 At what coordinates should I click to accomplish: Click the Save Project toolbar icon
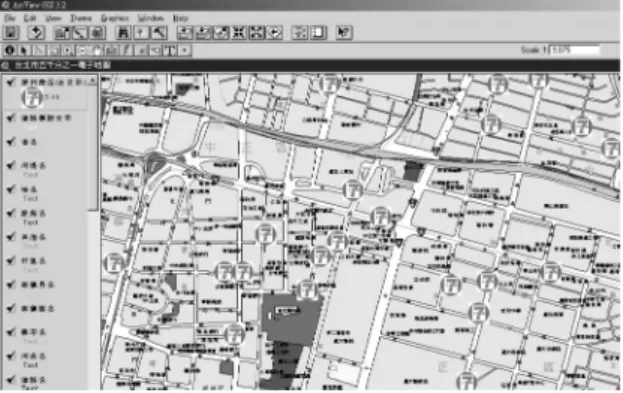(x=11, y=33)
